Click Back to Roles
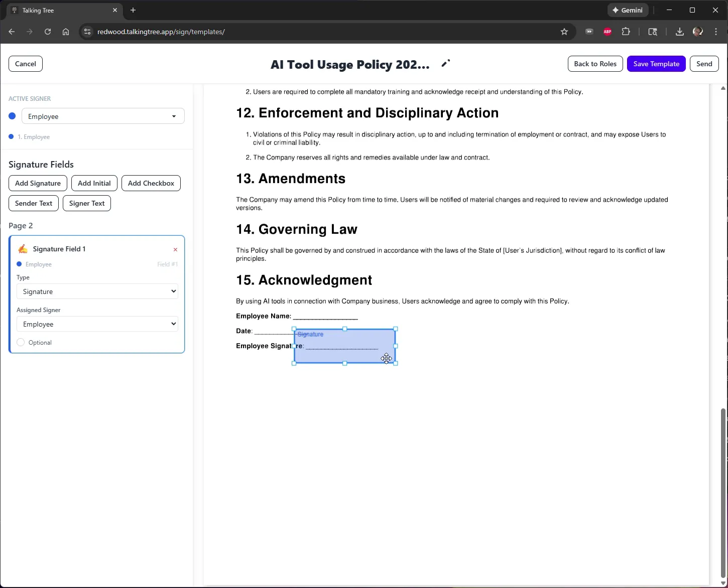 (595, 64)
